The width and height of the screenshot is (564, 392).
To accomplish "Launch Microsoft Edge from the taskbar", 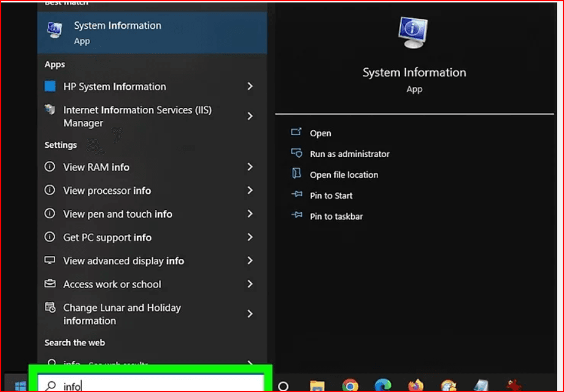I will tap(383, 385).
